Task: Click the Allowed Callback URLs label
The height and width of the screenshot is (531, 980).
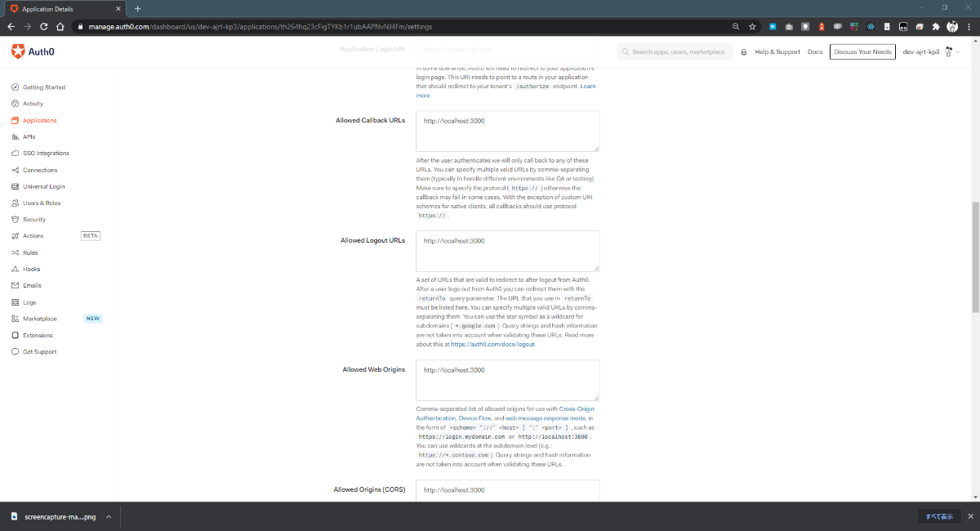Action: click(371, 120)
